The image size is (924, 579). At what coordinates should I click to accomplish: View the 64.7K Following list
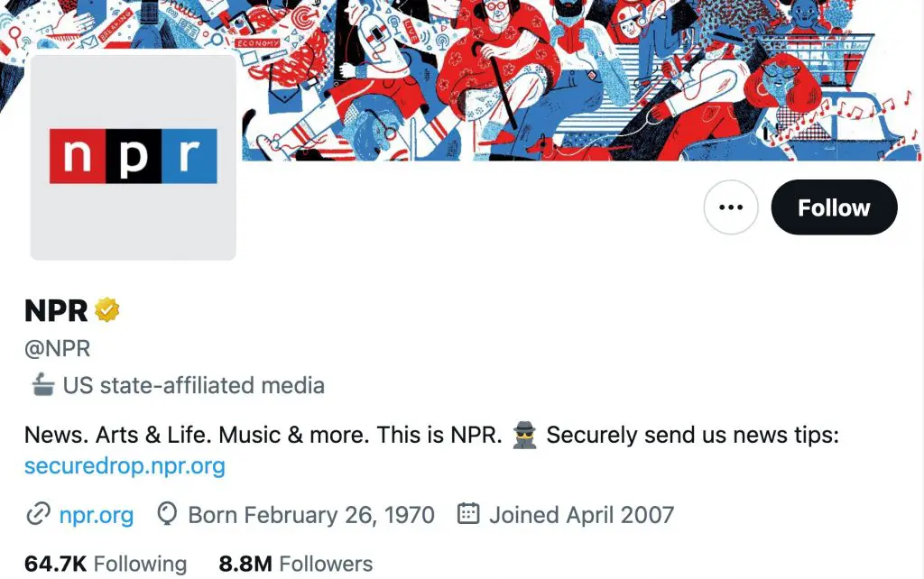pos(104,563)
